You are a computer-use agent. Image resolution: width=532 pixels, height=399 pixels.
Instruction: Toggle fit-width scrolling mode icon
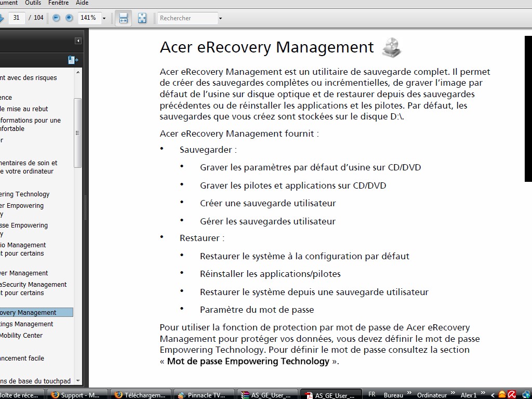click(123, 18)
